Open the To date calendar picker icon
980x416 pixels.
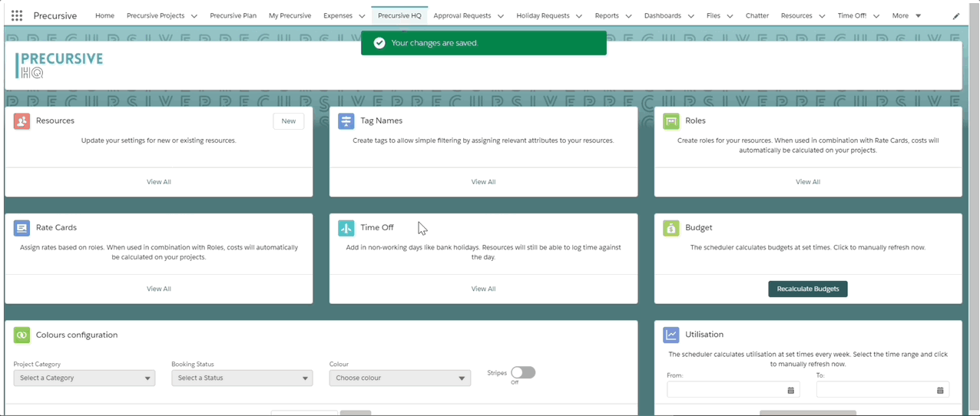[x=940, y=391]
